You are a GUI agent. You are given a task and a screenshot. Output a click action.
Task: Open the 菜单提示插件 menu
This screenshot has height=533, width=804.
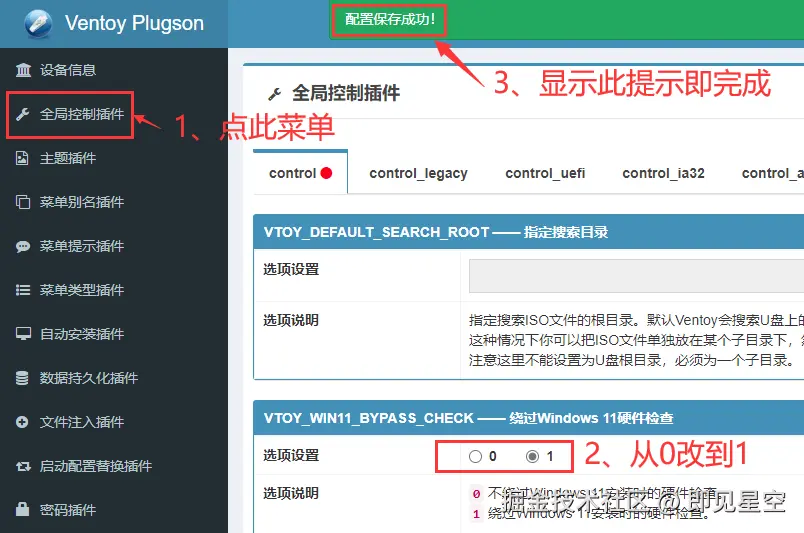tap(114, 246)
